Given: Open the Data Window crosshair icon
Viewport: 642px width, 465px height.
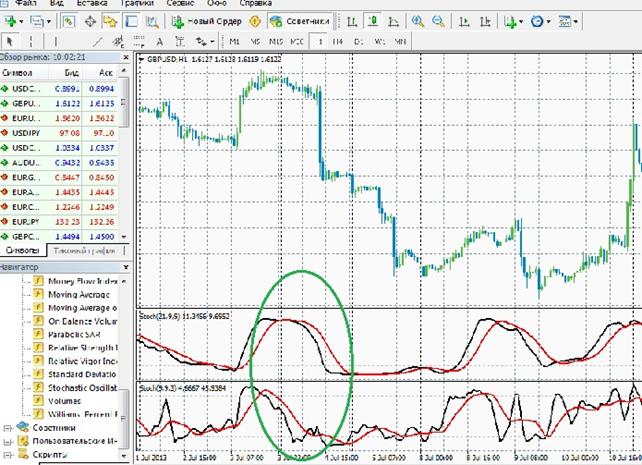Looking at the screenshot, I should [x=90, y=21].
